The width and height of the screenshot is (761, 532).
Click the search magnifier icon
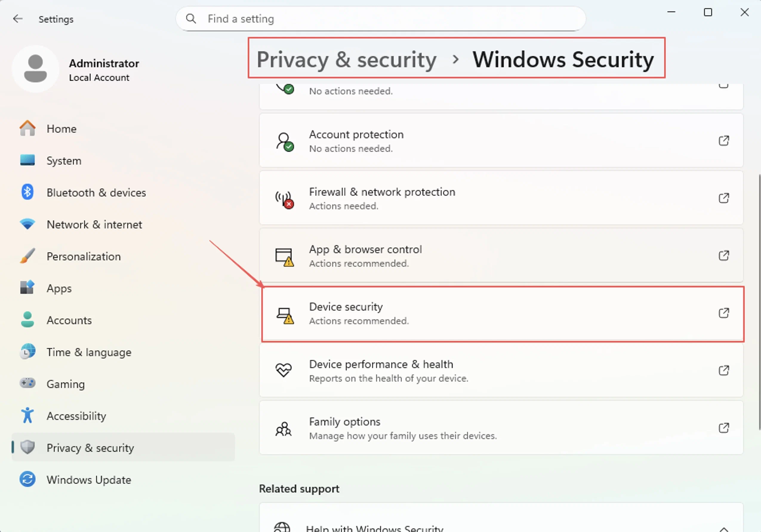191,19
